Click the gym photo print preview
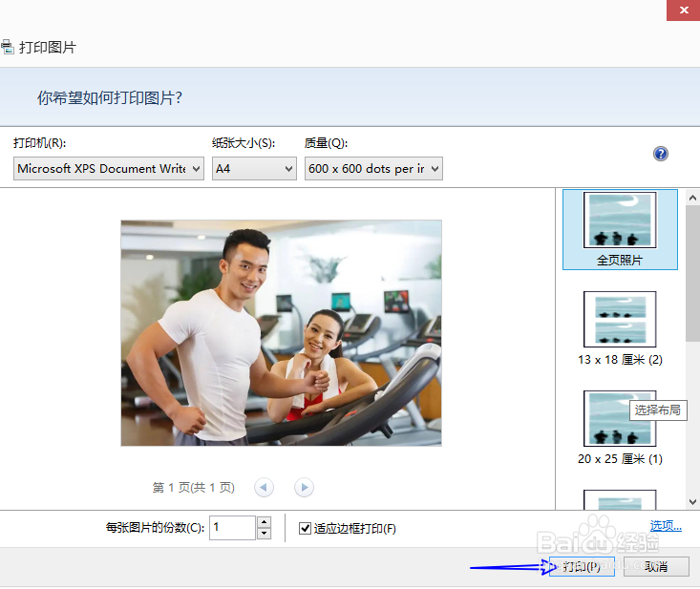 pyautogui.click(x=282, y=333)
